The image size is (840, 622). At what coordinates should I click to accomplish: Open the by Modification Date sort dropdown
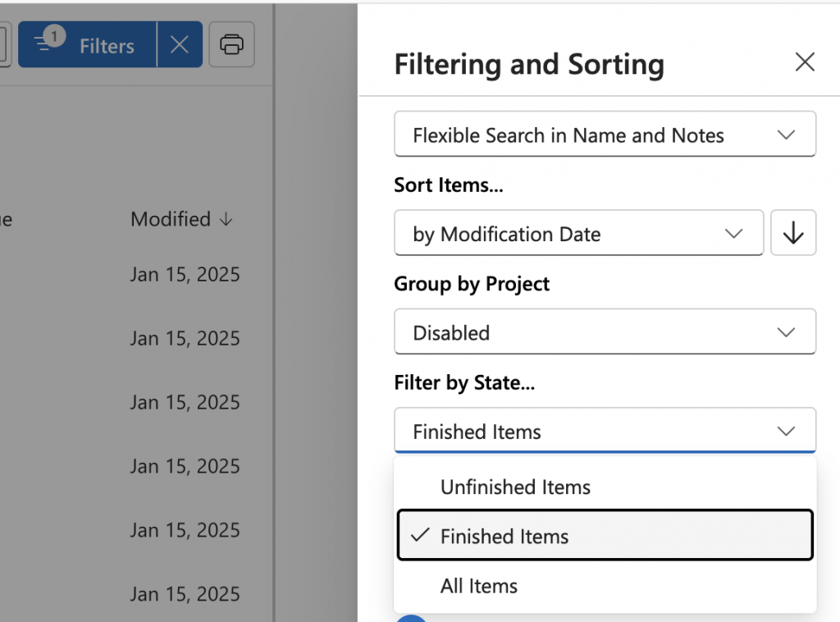pyautogui.click(x=578, y=233)
